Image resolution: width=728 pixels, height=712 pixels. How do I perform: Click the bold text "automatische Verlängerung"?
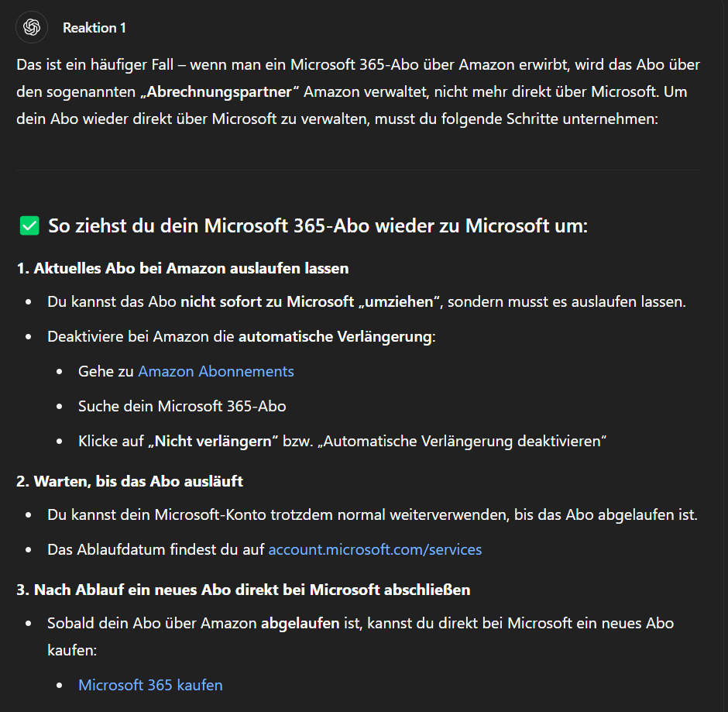tap(335, 337)
